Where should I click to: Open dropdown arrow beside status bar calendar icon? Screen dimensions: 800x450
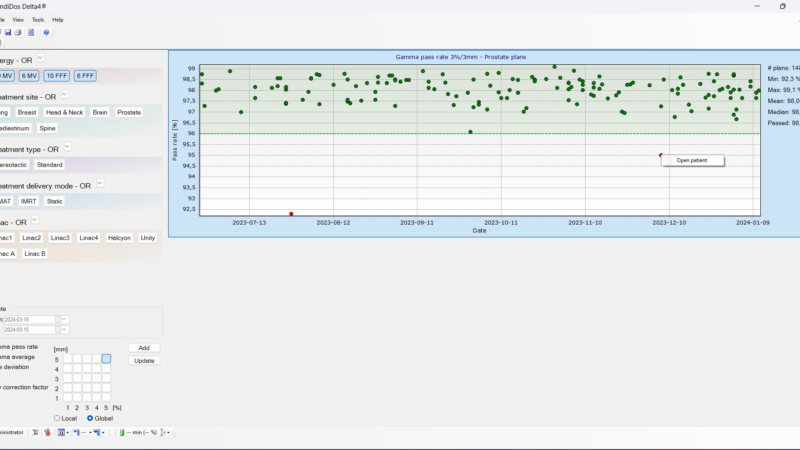(x=67, y=433)
